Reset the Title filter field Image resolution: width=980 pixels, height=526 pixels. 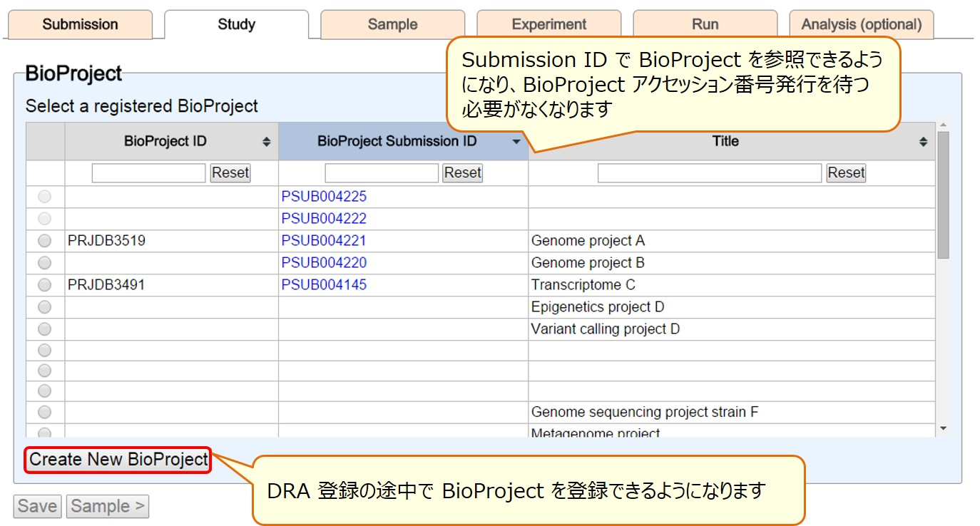click(846, 172)
